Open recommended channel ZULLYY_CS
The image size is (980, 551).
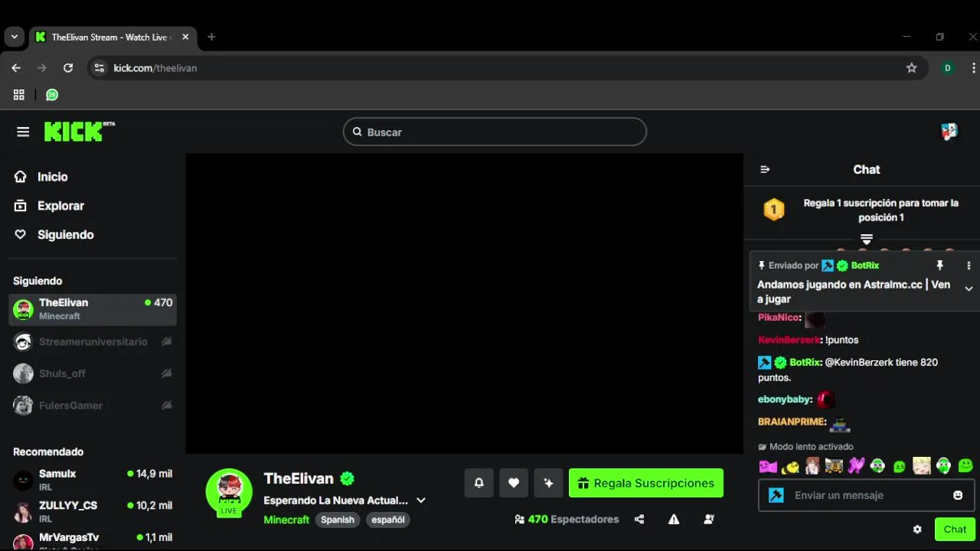pos(93,512)
